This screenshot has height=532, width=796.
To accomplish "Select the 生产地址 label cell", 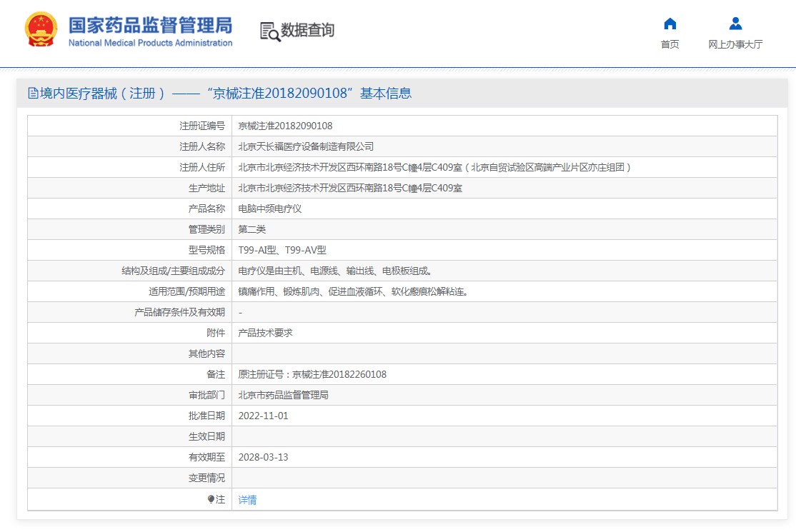I will (129, 188).
